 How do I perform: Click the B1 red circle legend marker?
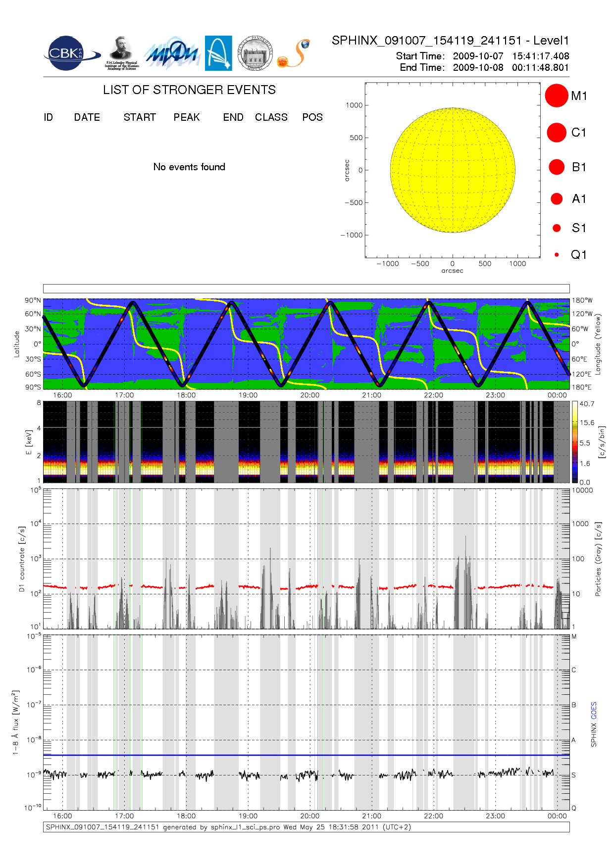tap(557, 167)
